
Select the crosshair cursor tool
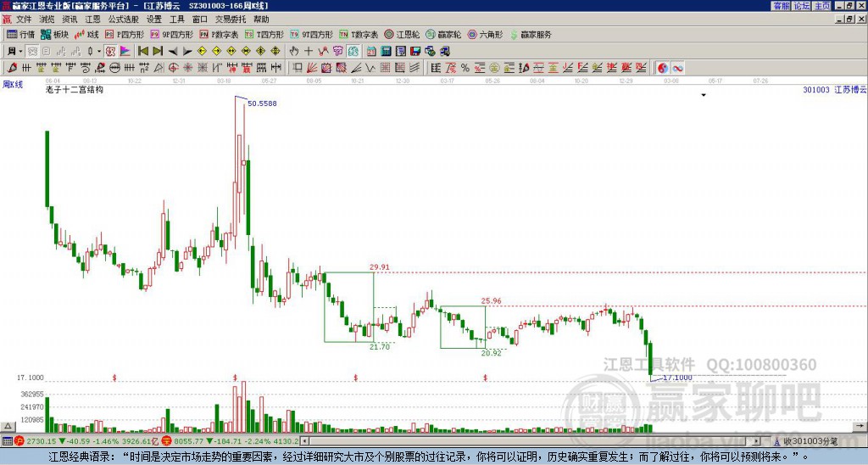coord(309,52)
